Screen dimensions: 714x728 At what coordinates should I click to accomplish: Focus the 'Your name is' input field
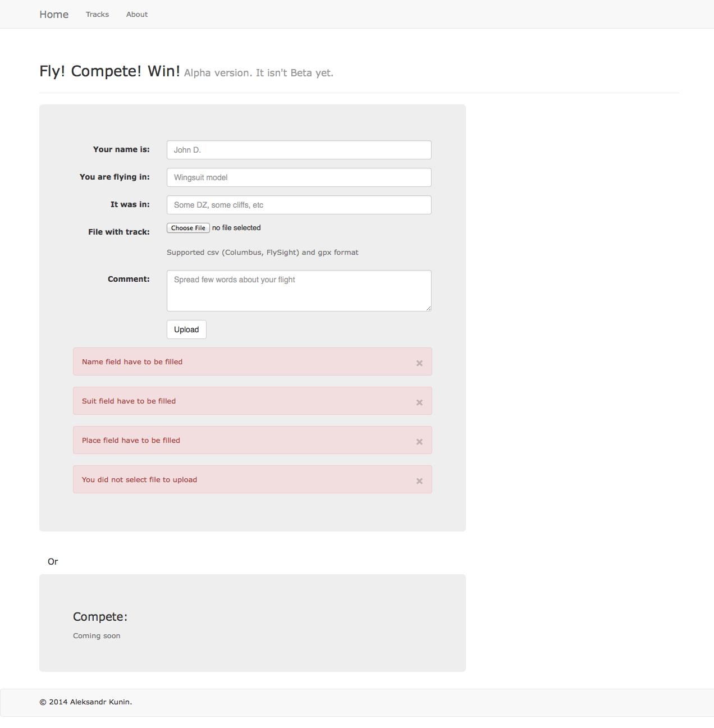pos(299,150)
